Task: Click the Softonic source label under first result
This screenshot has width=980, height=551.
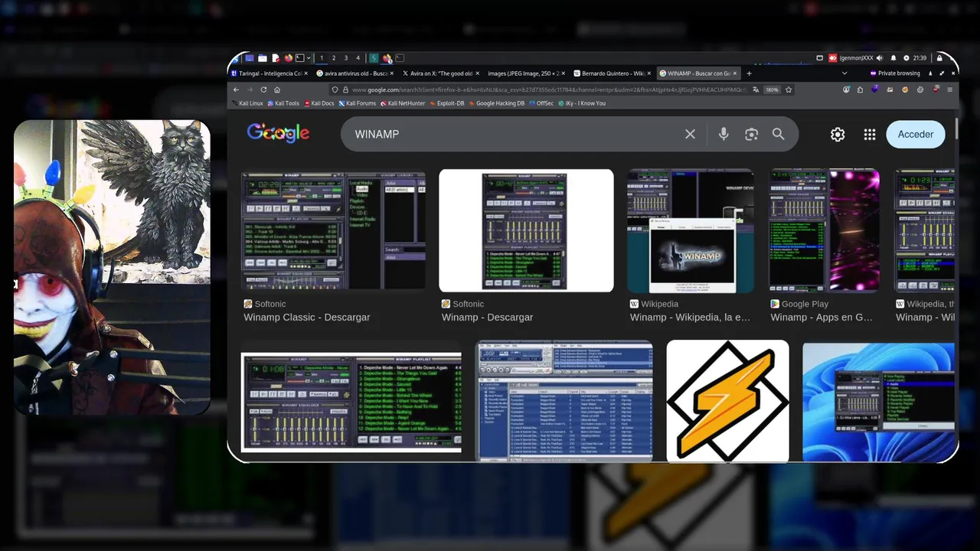Action: pos(270,304)
